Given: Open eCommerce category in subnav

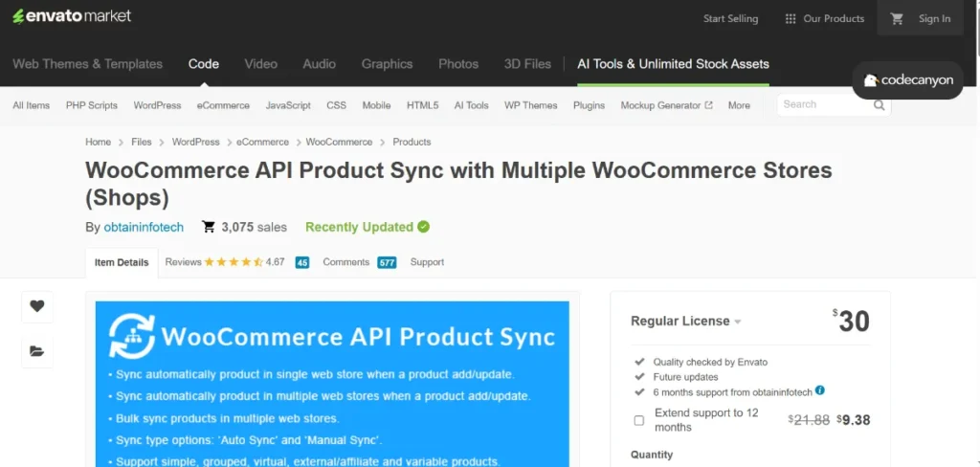Looking at the screenshot, I should point(223,105).
